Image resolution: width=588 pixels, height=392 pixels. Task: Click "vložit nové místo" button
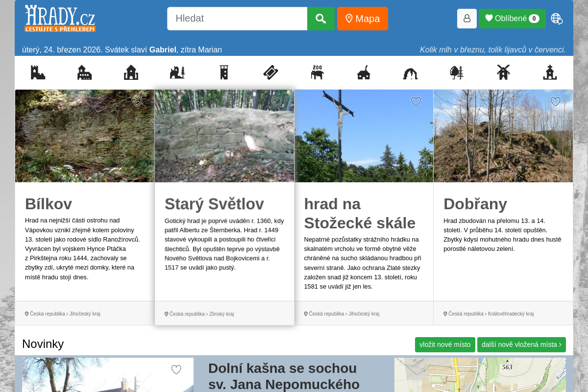click(445, 344)
